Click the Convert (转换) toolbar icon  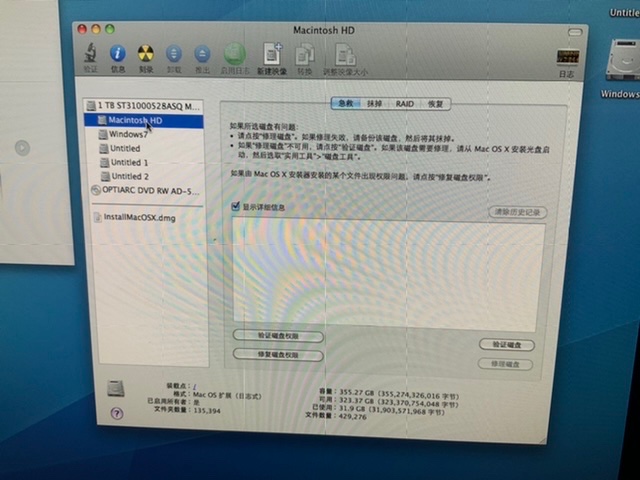305,55
